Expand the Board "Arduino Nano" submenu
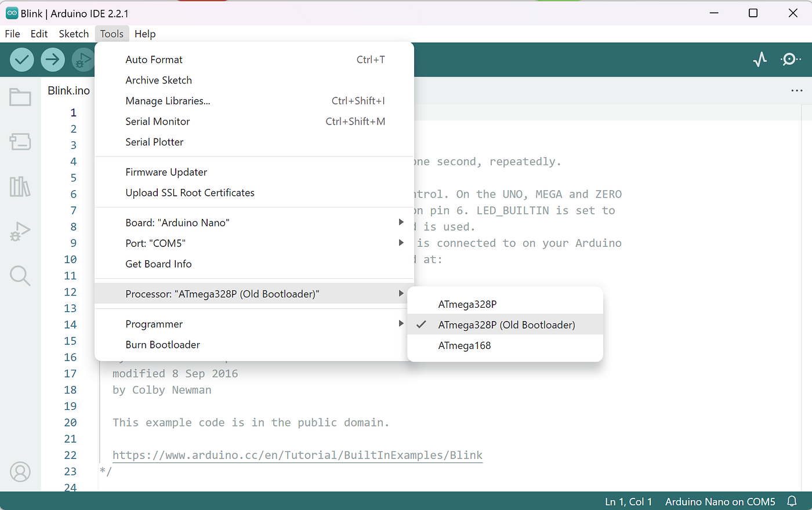The image size is (812, 510). 254,223
